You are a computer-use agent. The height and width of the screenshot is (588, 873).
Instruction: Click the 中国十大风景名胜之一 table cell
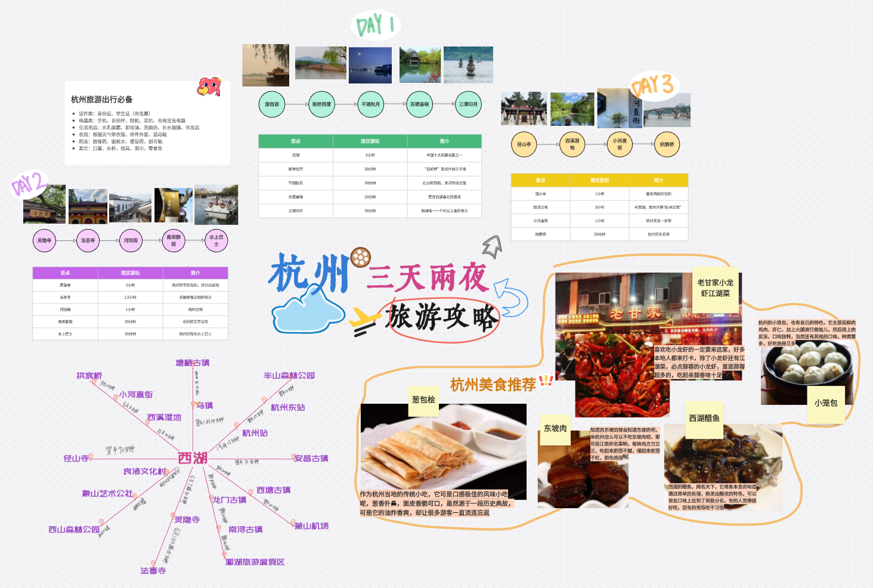pos(444,155)
